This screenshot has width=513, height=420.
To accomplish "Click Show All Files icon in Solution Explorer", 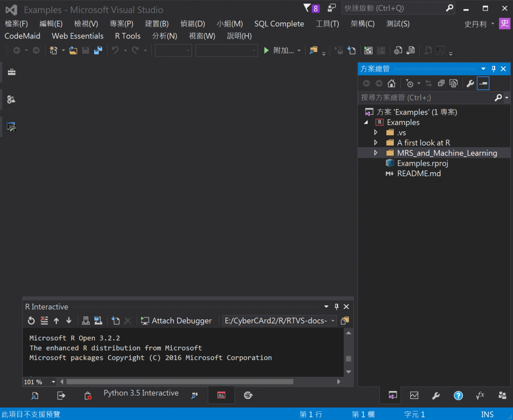I will (x=453, y=83).
